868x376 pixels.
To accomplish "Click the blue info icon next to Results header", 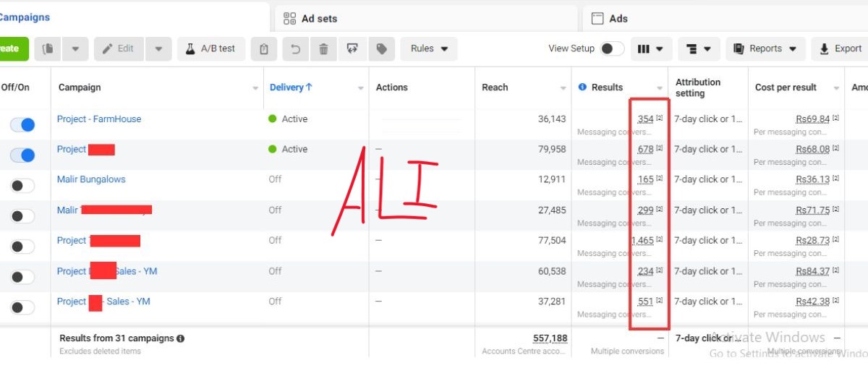I will (x=582, y=87).
